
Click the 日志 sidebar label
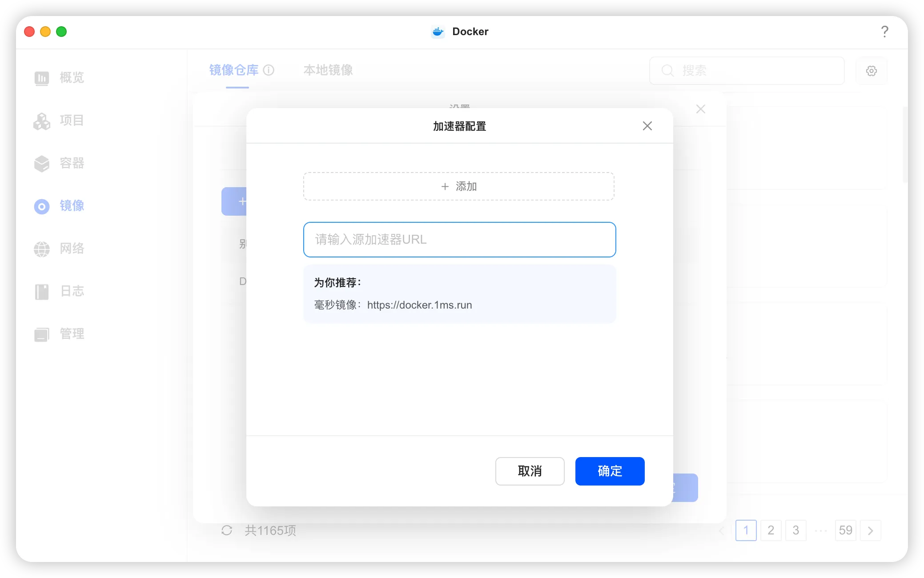72,291
